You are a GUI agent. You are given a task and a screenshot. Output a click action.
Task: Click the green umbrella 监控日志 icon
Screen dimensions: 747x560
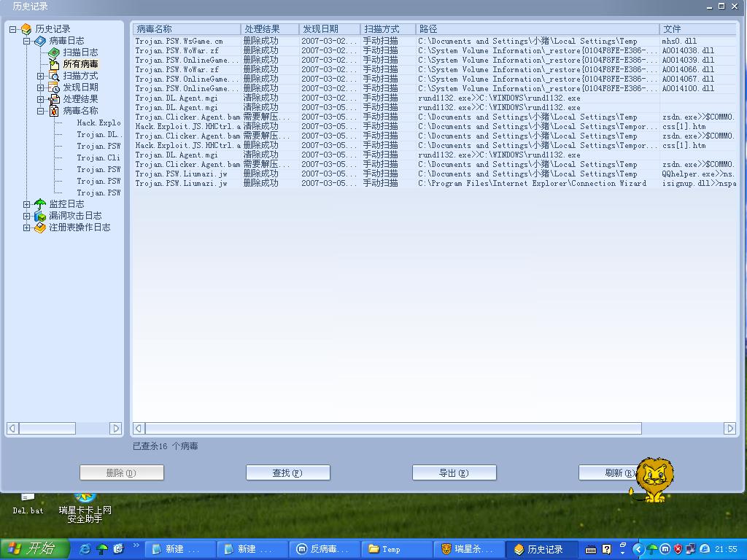click(41, 204)
